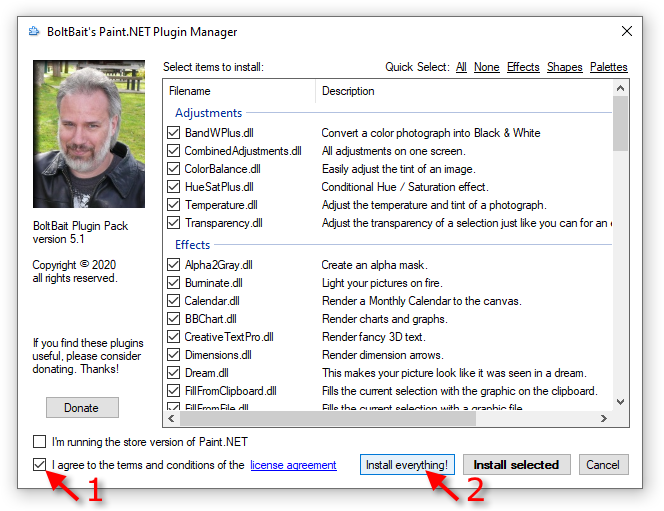Uncheck FillFromClipboard.dll checkbox

173,391
